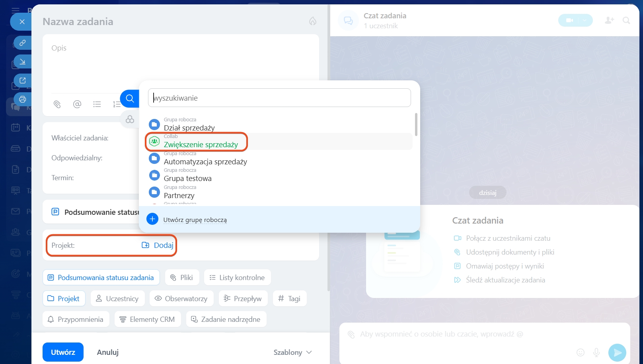Record a voice message with microphone icon
643x364 pixels.
pos(596,352)
